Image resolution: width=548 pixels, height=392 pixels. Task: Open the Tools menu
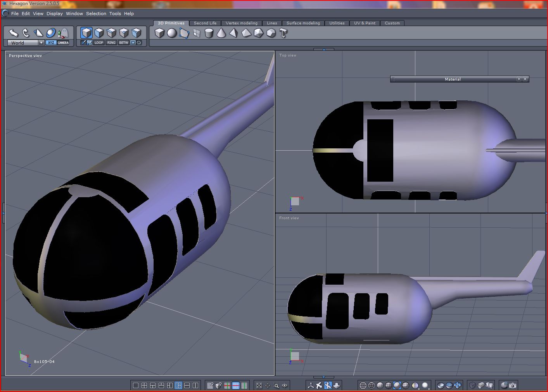[115, 14]
